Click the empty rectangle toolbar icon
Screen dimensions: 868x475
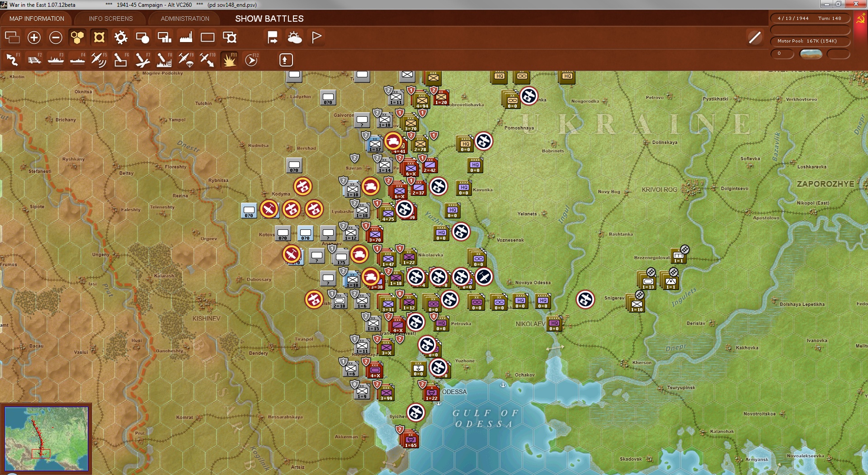(208, 38)
